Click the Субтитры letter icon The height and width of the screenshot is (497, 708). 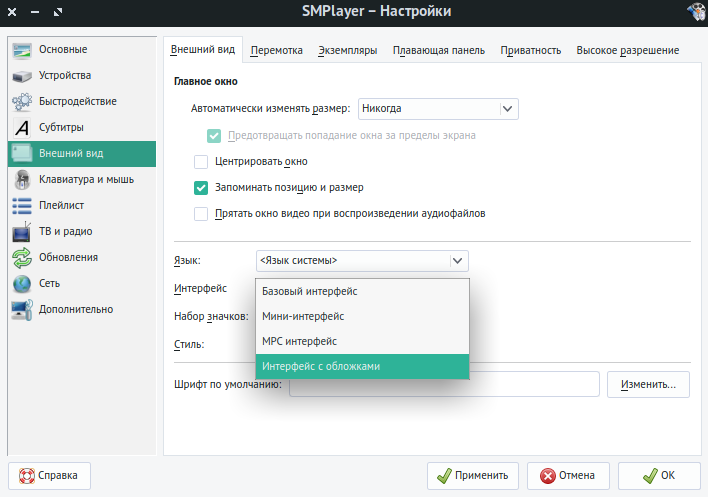pyautogui.click(x=22, y=128)
